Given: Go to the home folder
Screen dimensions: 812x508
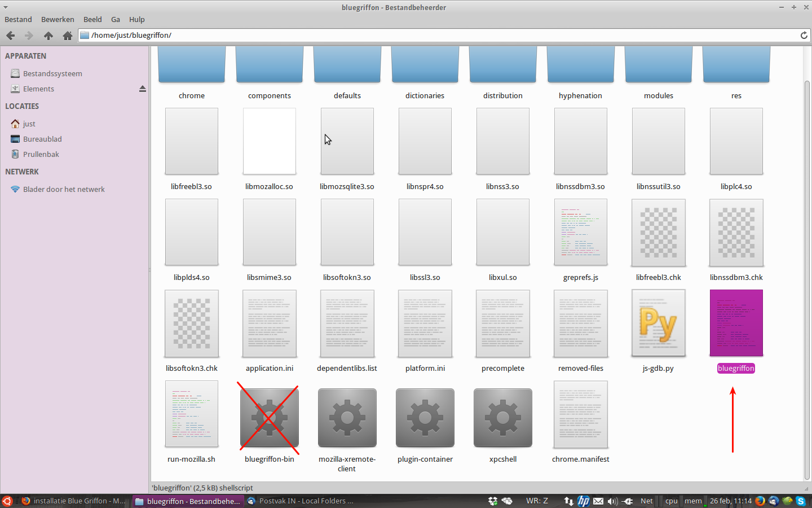Looking at the screenshot, I should coord(68,36).
